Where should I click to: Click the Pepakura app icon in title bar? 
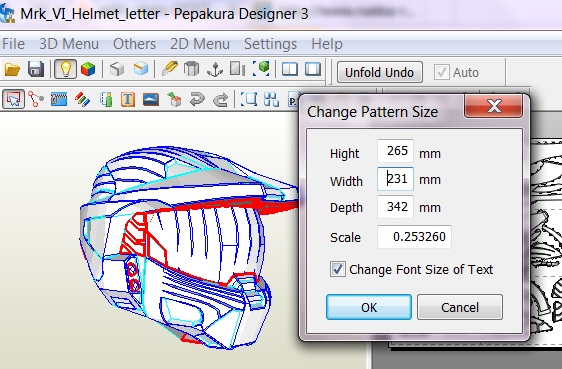[x=7, y=14]
